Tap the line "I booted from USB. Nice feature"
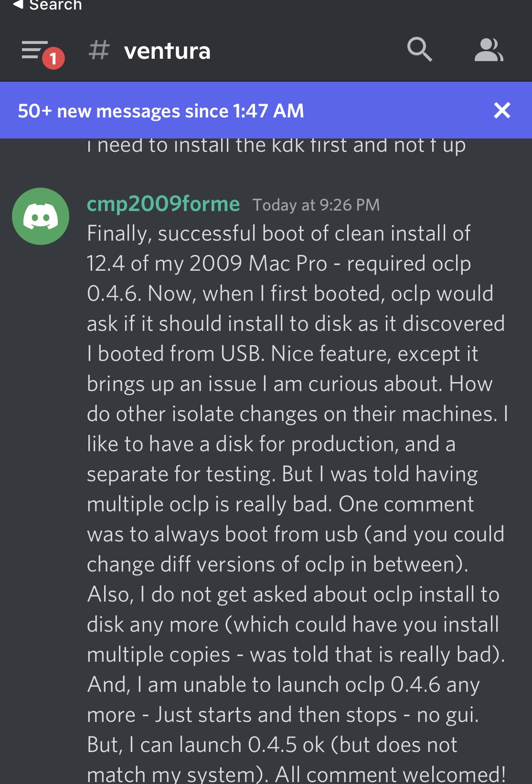This screenshot has width=532, height=784. (x=282, y=354)
